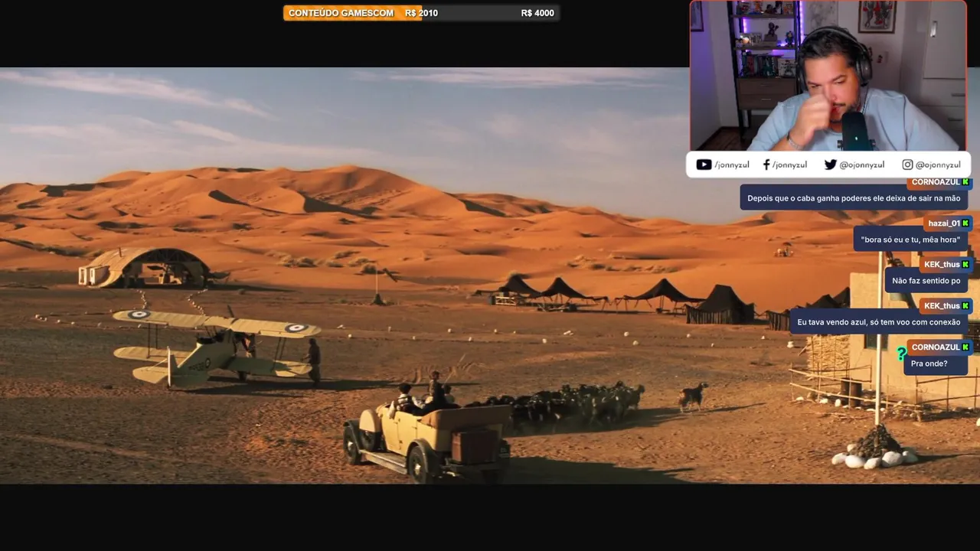Click the streamer webcam feed
The height and width of the screenshot is (551, 980).
tap(828, 76)
